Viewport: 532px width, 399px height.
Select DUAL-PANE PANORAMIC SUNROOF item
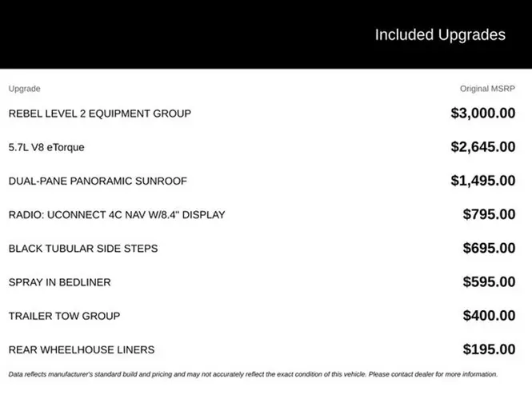coord(98,181)
